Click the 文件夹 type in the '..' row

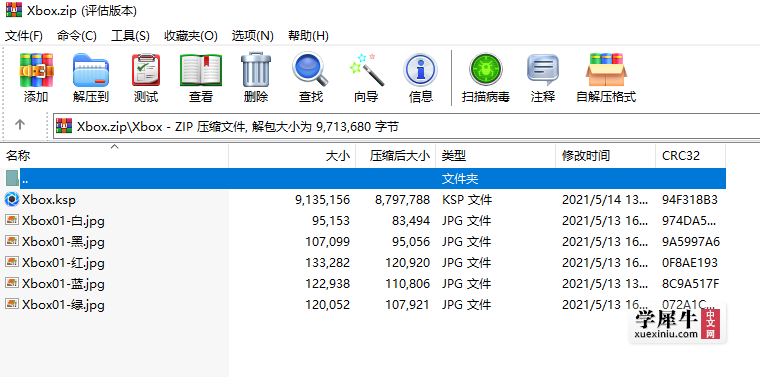coord(459,179)
